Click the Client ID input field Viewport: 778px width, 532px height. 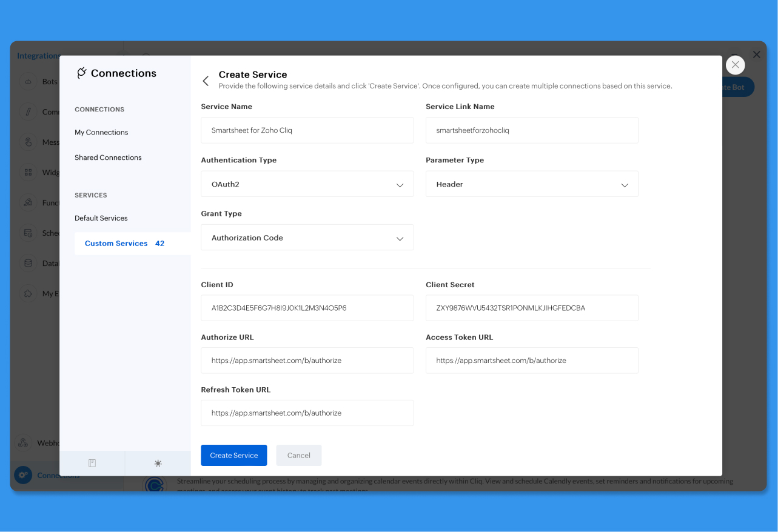click(x=307, y=308)
